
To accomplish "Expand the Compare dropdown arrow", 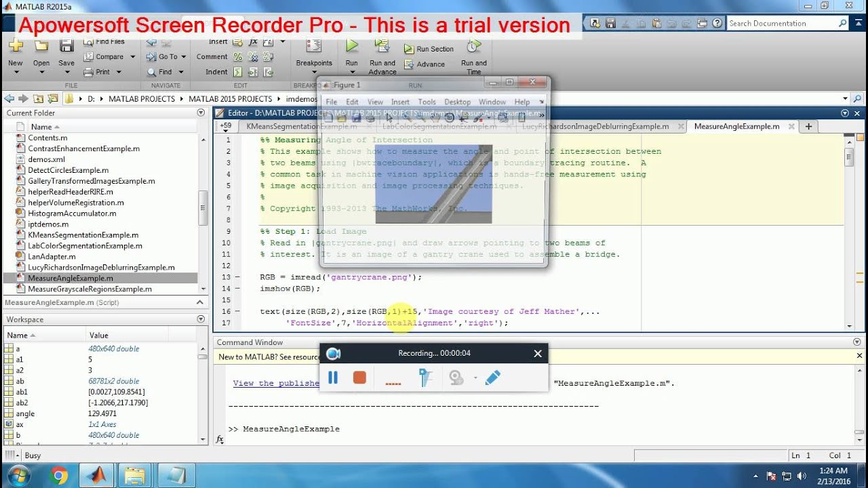I will [132, 57].
